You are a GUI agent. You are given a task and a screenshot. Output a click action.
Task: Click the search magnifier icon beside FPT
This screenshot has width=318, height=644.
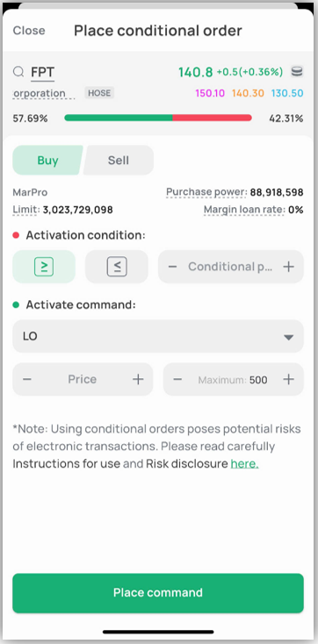[x=18, y=72]
